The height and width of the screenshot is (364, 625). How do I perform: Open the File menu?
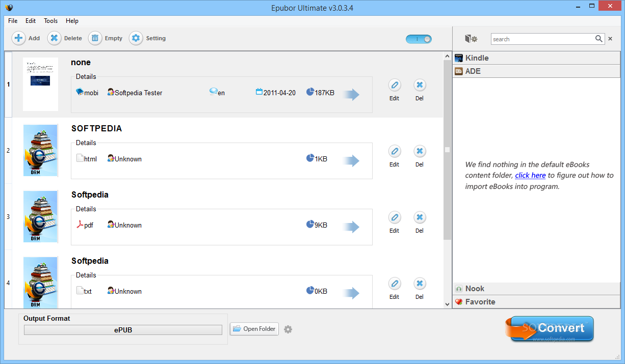click(13, 21)
